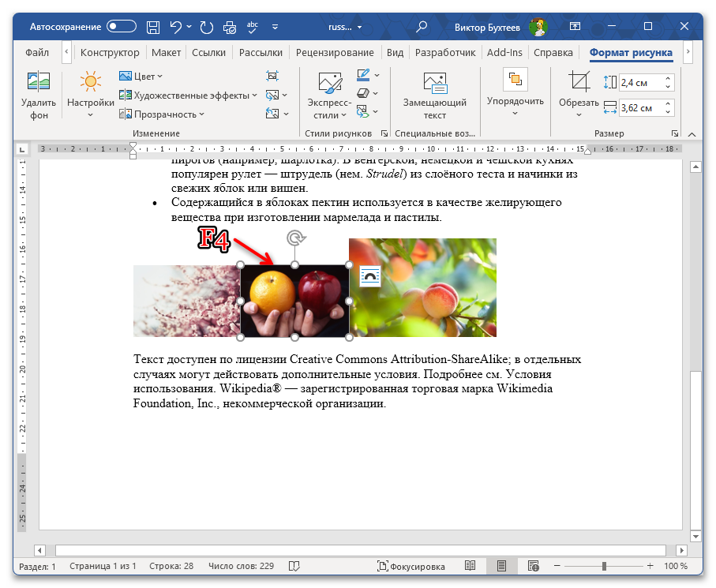Screen dimensions: 716x588
Task: Open the Прозрачность dropdown
Action: (x=161, y=114)
